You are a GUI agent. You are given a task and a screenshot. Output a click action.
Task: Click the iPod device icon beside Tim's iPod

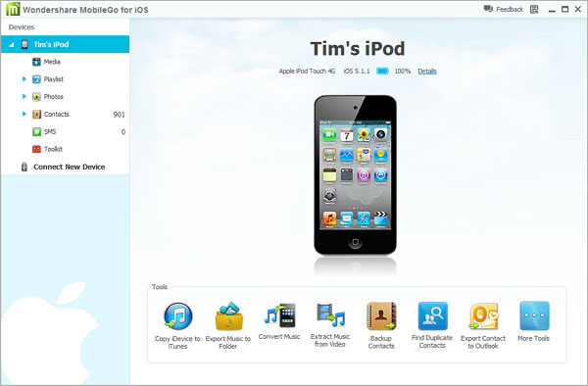click(x=24, y=44)
